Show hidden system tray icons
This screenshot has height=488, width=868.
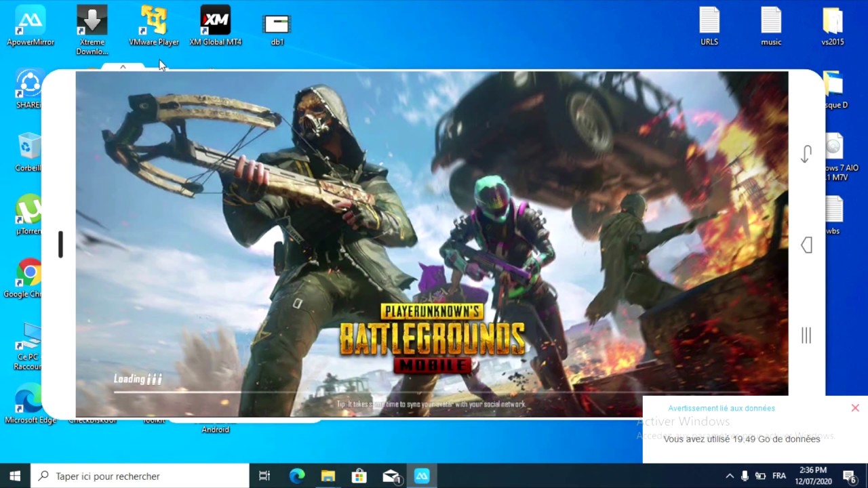(730, 476)
